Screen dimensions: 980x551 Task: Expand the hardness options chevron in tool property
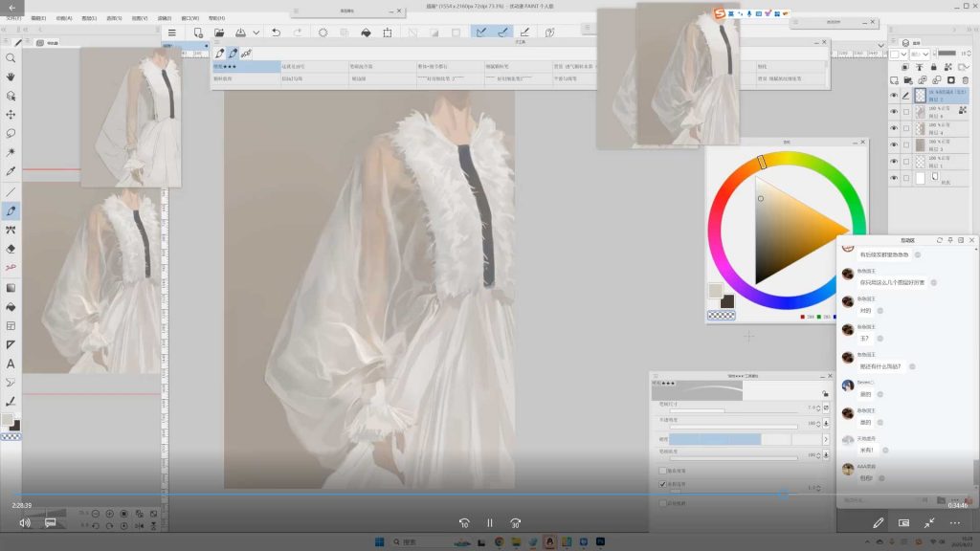[x=826, y=439]
